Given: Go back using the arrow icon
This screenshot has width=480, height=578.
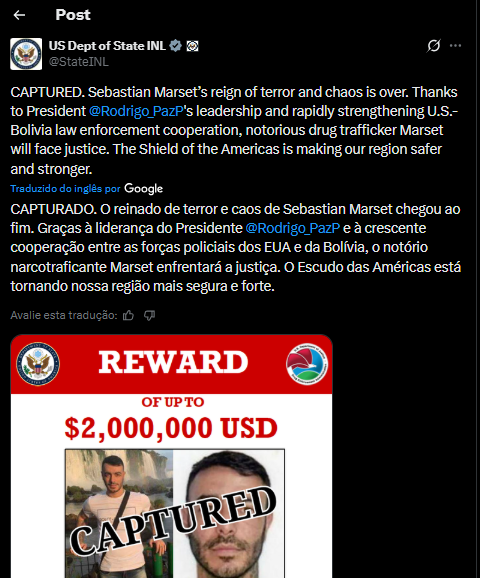Looking at the screenshot, I should click(x=19, y=15).
